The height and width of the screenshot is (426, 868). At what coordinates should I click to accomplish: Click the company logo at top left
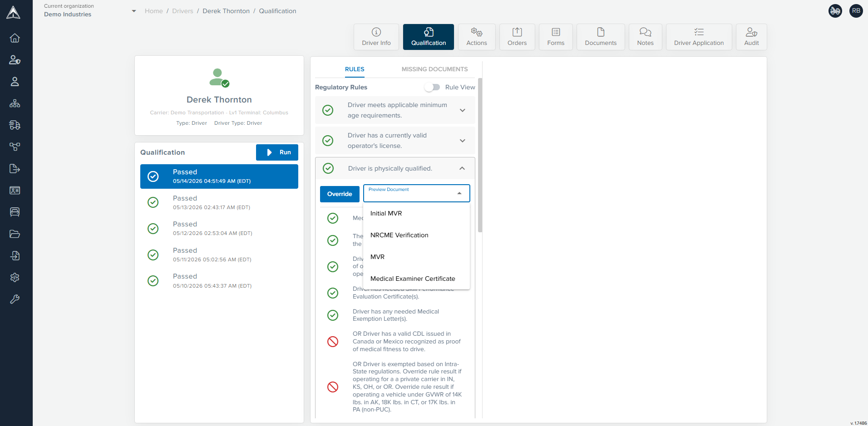[13, 12]
